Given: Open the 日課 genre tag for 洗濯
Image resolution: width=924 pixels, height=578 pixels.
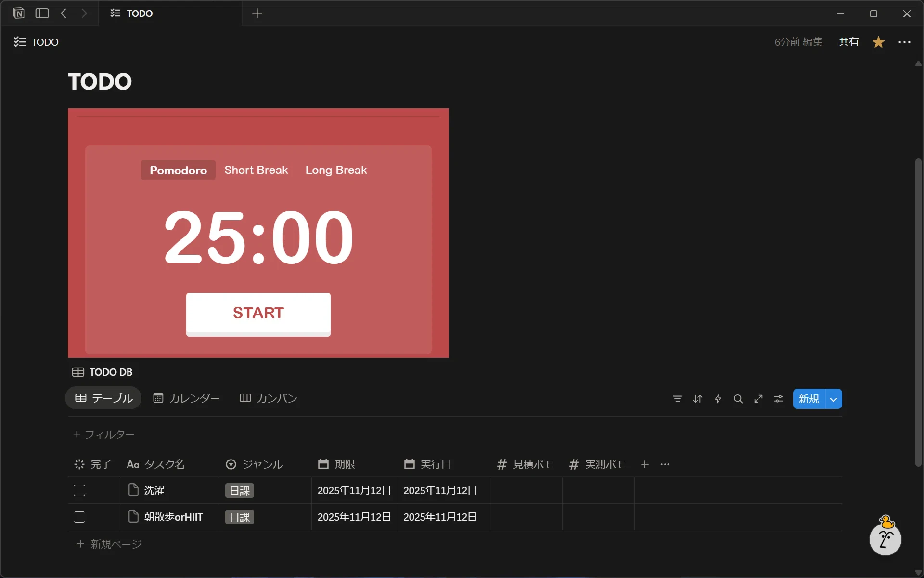Looking at the screenshot, I should coord(240,490).
